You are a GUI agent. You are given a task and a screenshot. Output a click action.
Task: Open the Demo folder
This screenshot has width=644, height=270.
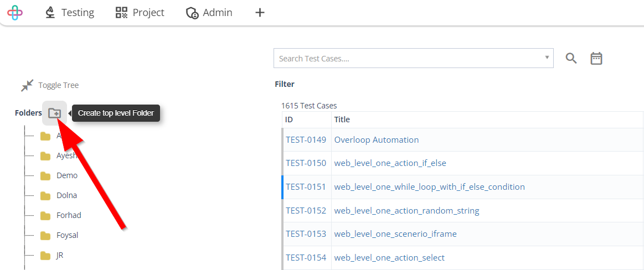click(67, 175)
